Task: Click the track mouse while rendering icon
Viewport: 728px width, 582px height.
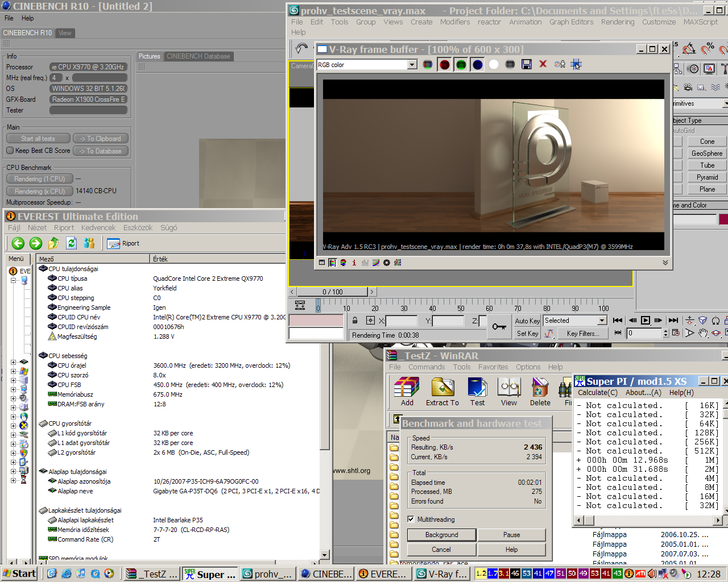Action: coord(576,64)
